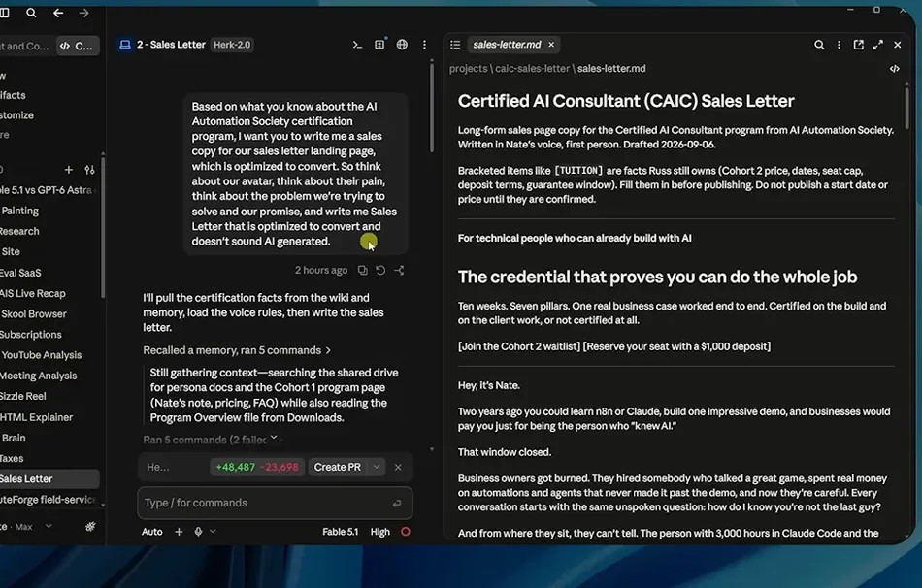Image resolution: width=922 pixels, height=588 pixels.
Task: Expand the preview panel to full size
Action: click(878, 45)
